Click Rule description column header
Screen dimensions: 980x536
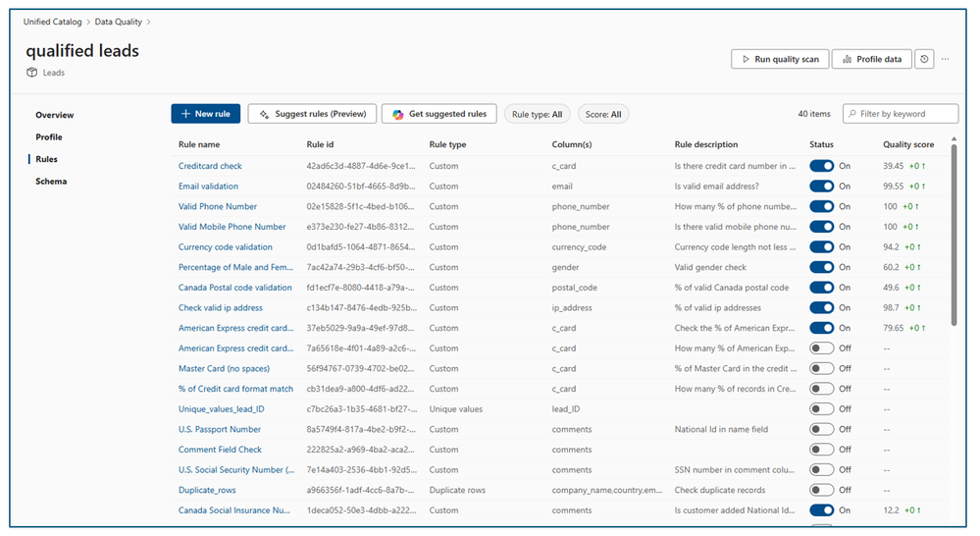click(705, 144)
